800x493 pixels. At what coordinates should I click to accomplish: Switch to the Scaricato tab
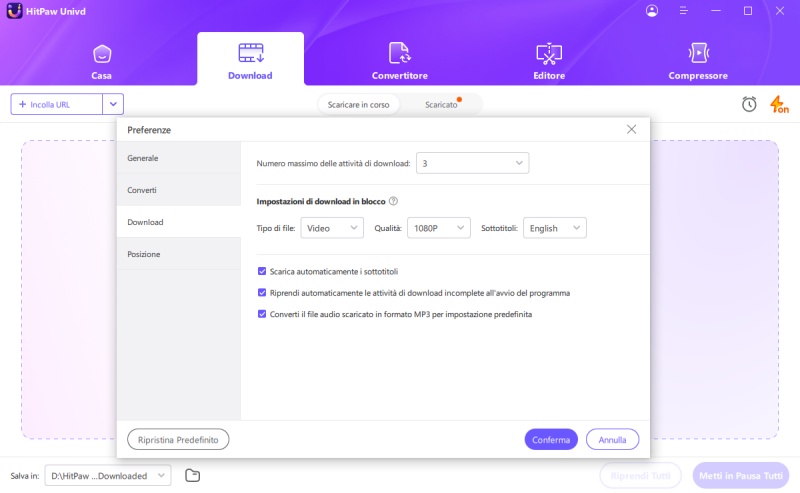441,105
